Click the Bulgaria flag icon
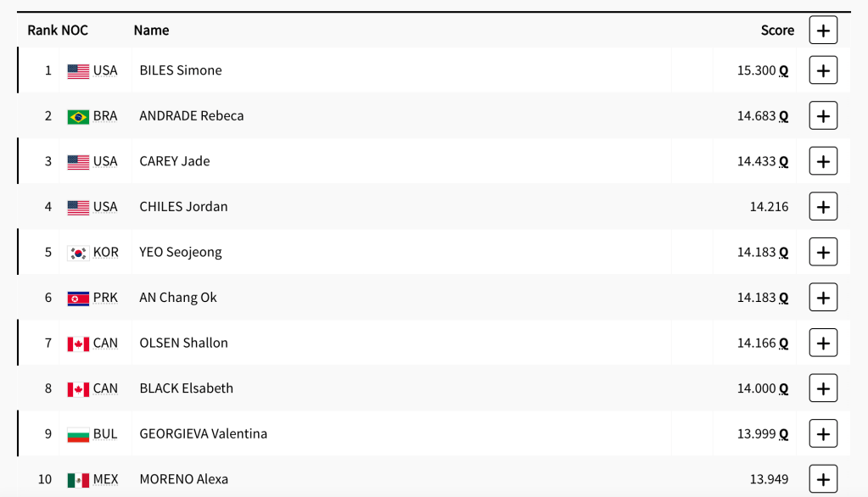868x497 pixels. (78, 435)
